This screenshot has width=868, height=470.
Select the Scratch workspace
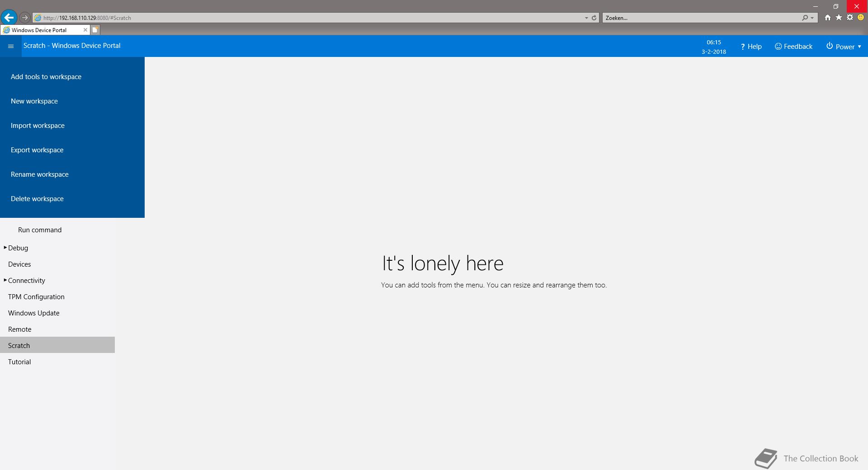[57, 345]
